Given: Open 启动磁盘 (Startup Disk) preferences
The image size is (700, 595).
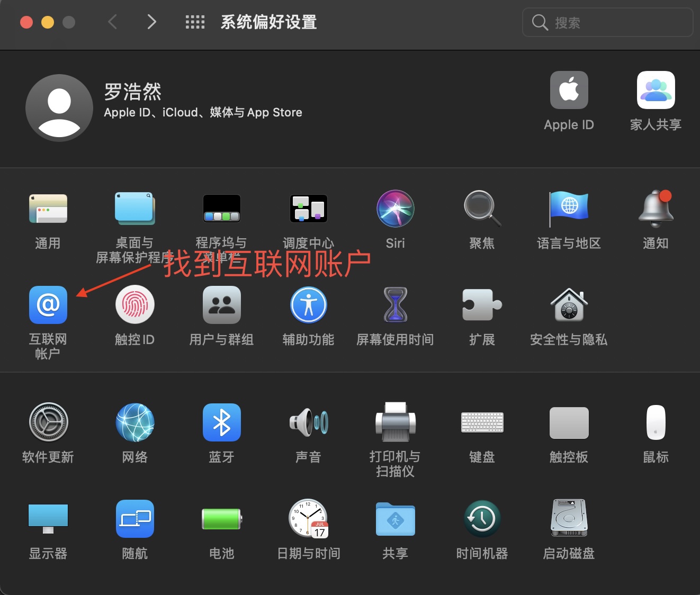Looking at the screenshot, I should click(x=569, y=519).
